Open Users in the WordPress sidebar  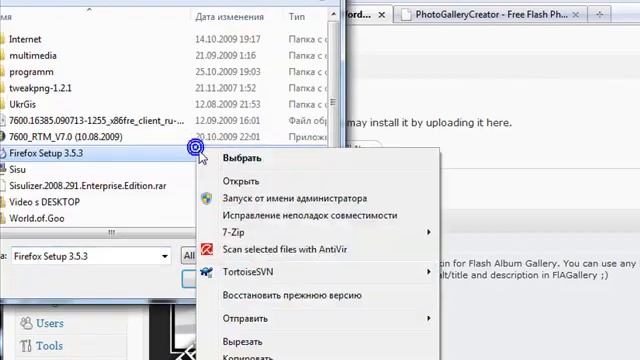pos(50,323)
